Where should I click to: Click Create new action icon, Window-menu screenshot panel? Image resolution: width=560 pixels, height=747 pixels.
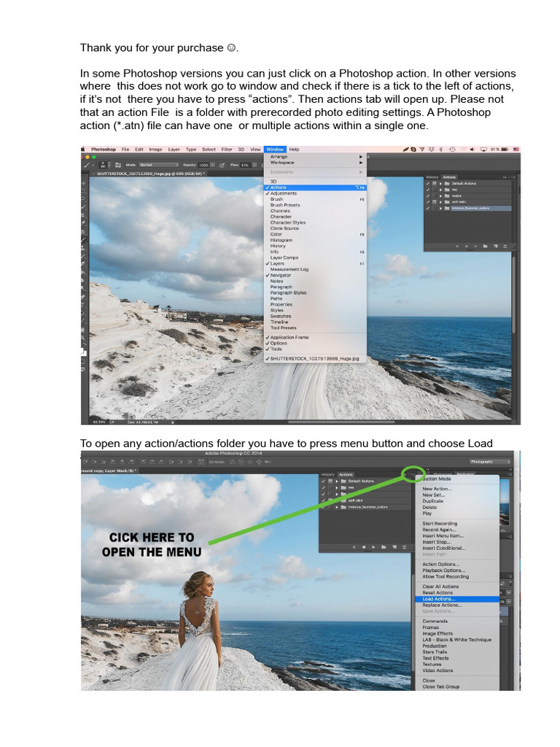(496, 247)
